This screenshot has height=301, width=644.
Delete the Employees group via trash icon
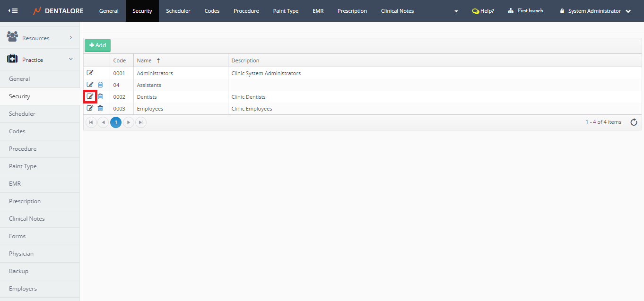point(100,108)
